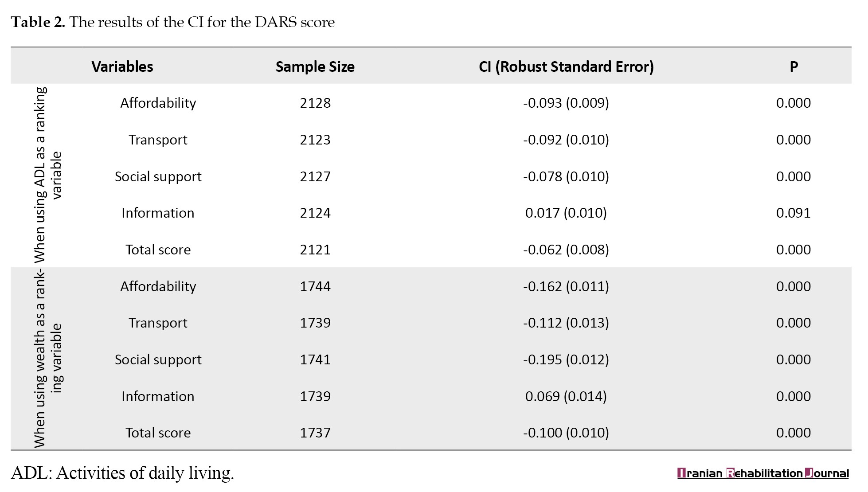Click the Sample Size column header
Image resolution: width=868 pixels, height=492 pixels.
pos(315,66)
